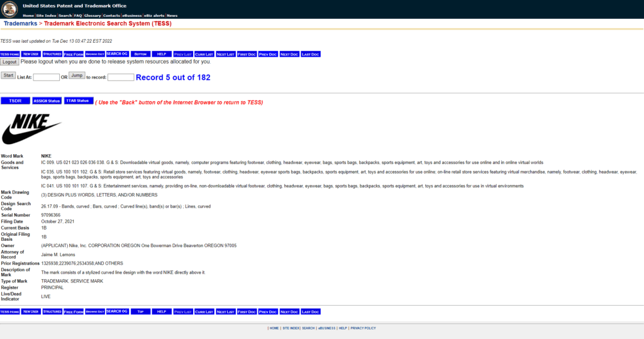The height and width of the screenshot is (339, 644).
Task: Select the LIVE indicator value
Action: tap(45, 297)
